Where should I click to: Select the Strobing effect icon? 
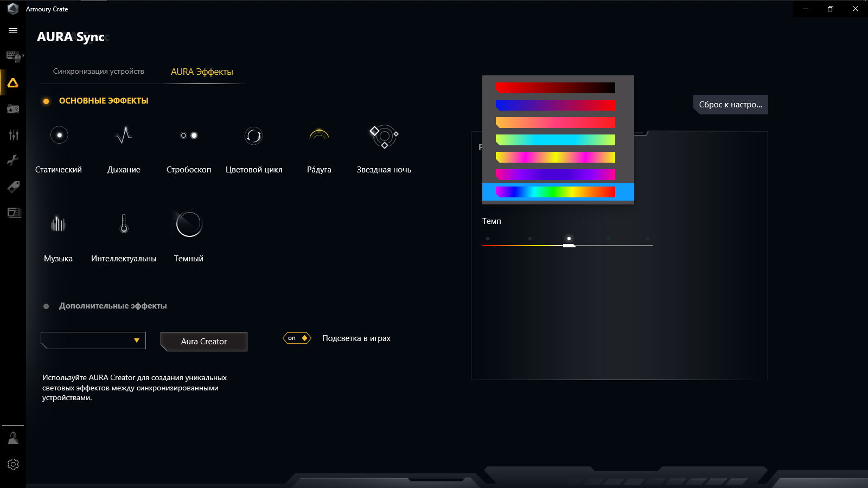tap(189, 135)
